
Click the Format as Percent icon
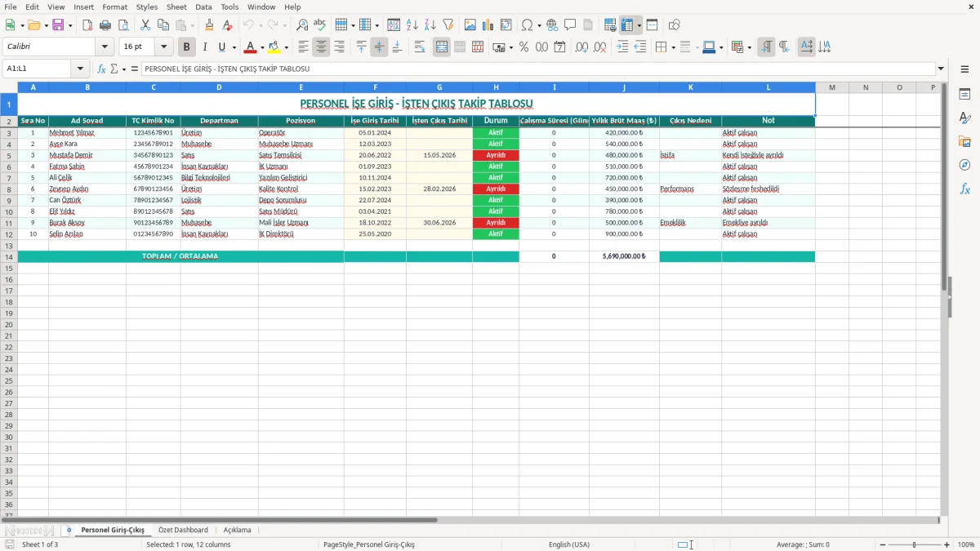tap(523, 47)
